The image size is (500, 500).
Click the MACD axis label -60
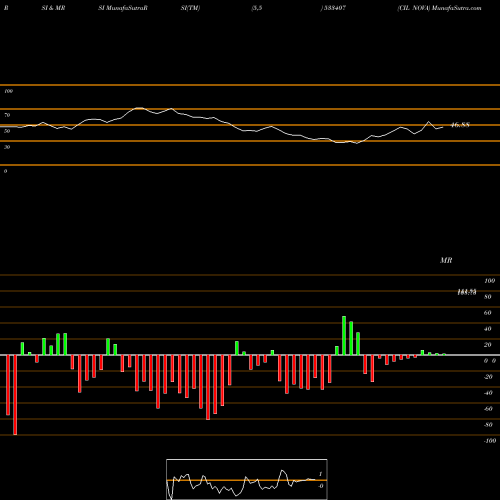488,409
